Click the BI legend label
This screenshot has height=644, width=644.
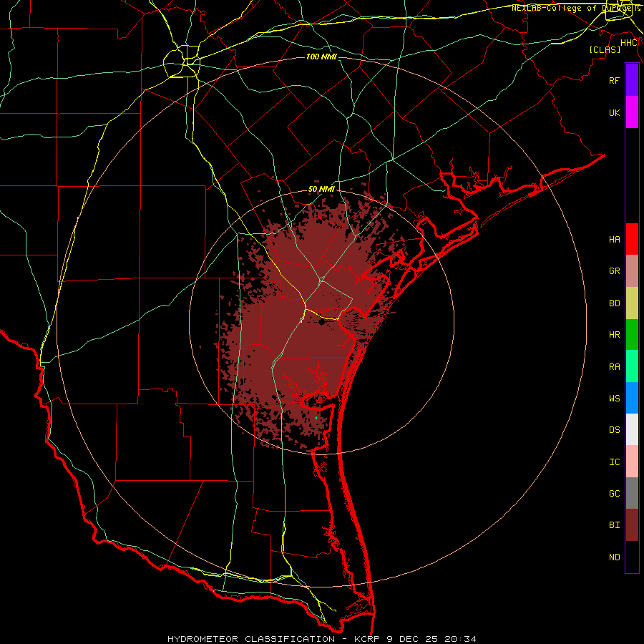coord(614,525)
